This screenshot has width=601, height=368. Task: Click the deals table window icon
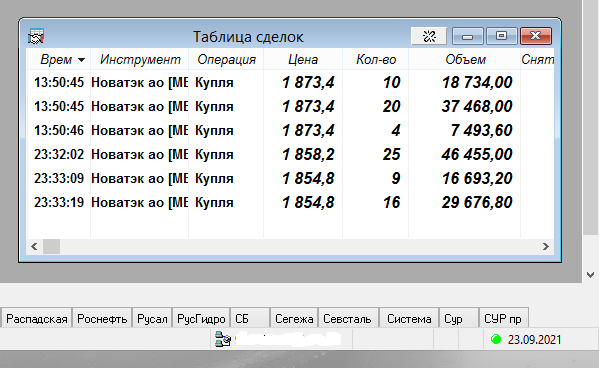click(x=36, y=36)
